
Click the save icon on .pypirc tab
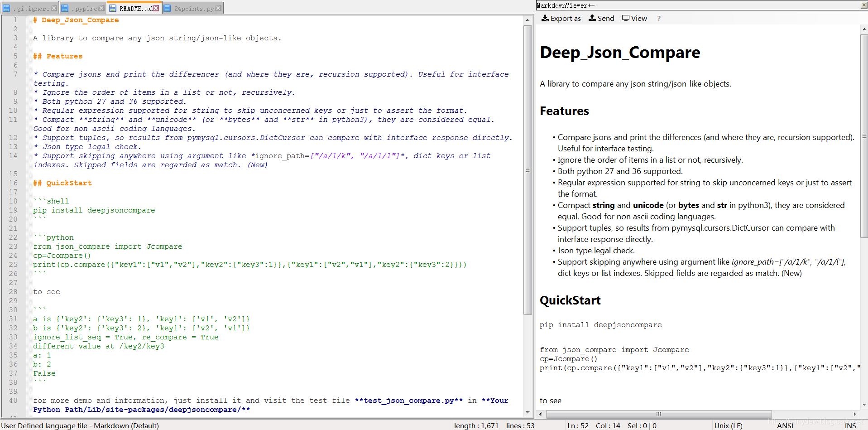coord(65,8)
